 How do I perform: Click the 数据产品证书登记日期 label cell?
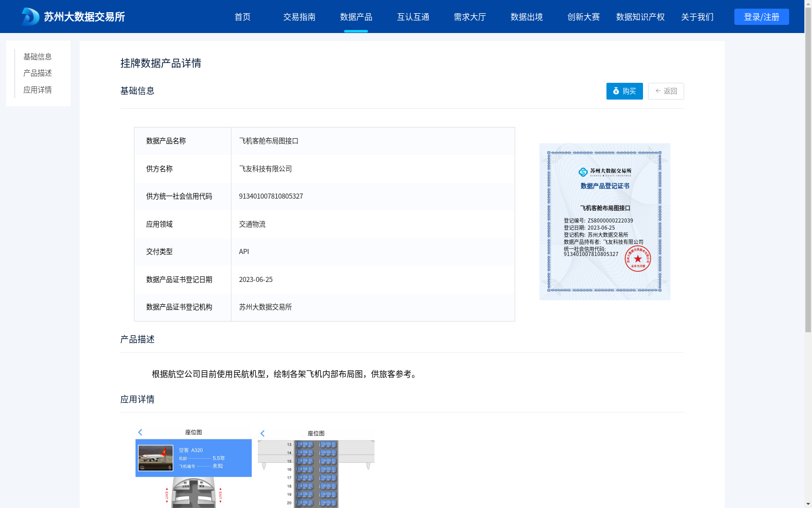click(x=183, y=279)
